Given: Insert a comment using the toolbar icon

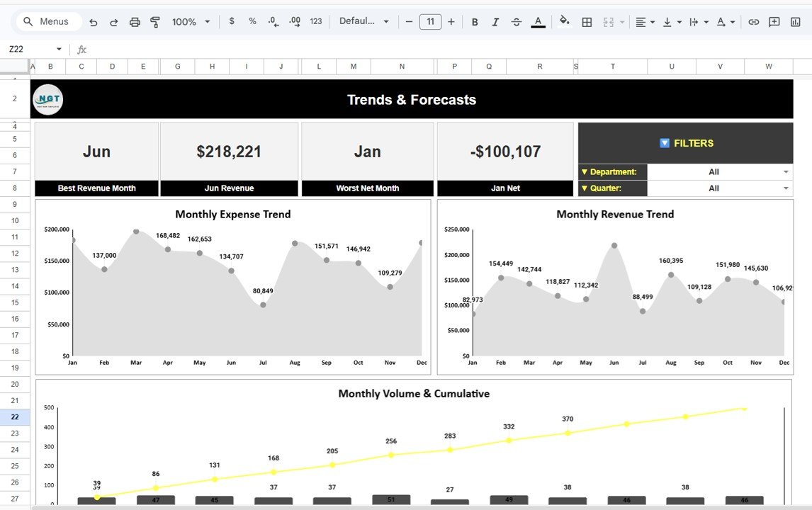Looking at the screenshot, I should coord(774,22).
